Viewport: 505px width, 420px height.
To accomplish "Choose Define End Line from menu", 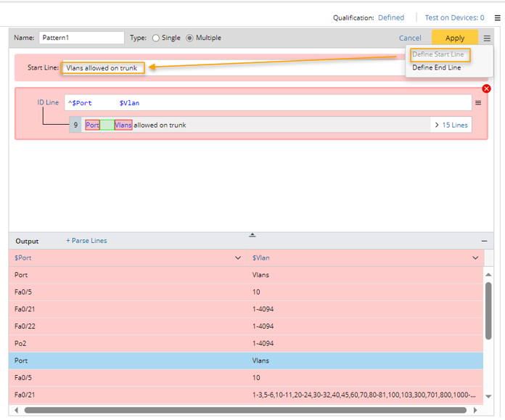I will click(436, 67).
